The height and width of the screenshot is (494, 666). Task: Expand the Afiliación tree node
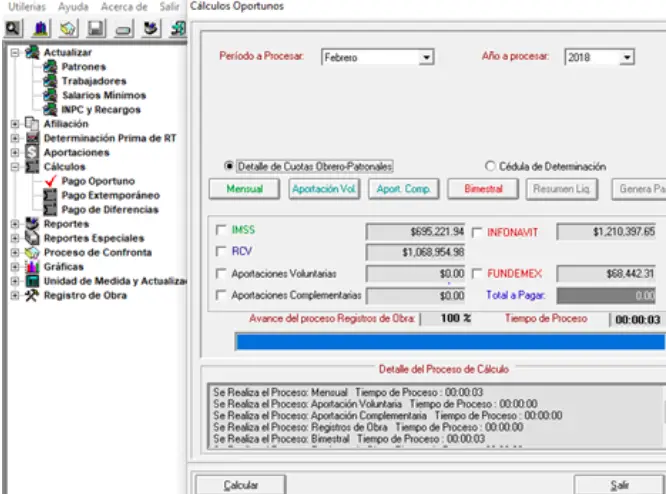point(15,124)
